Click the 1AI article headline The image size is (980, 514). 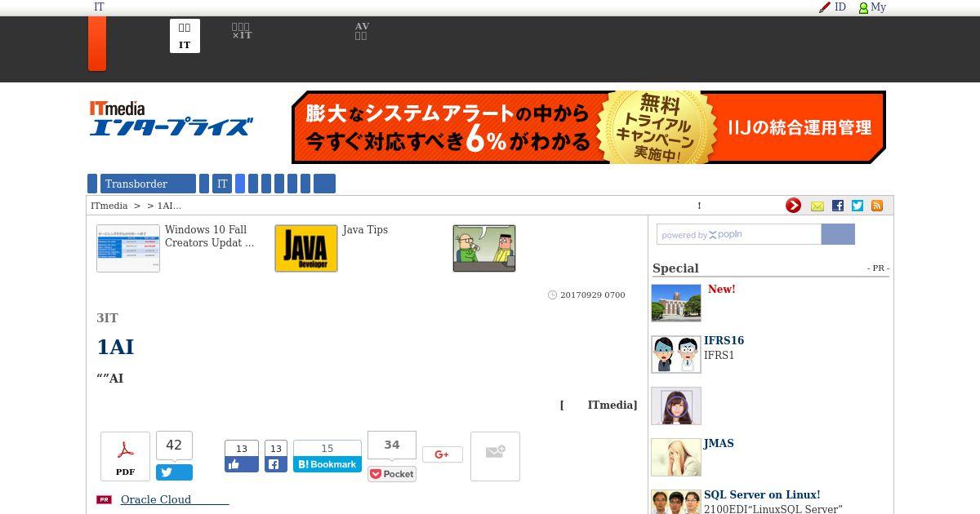coord(115,347)
